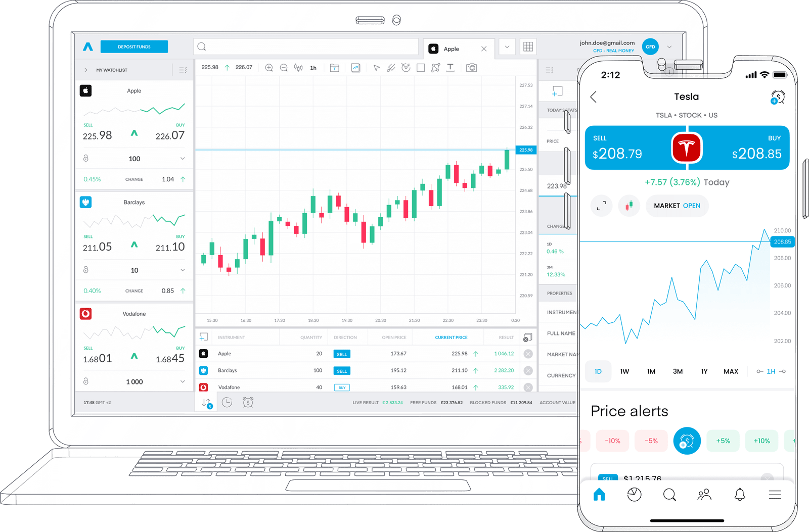The width and height of the screenshot is (809, 532).
Task: Tap the custom price alert circle button
Action: tap(687, 441)
